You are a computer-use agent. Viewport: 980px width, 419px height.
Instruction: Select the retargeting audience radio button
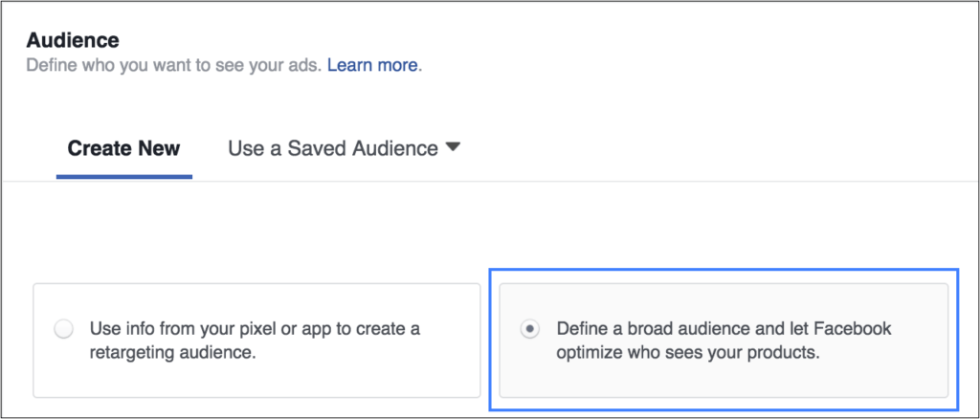coord(64,328)
